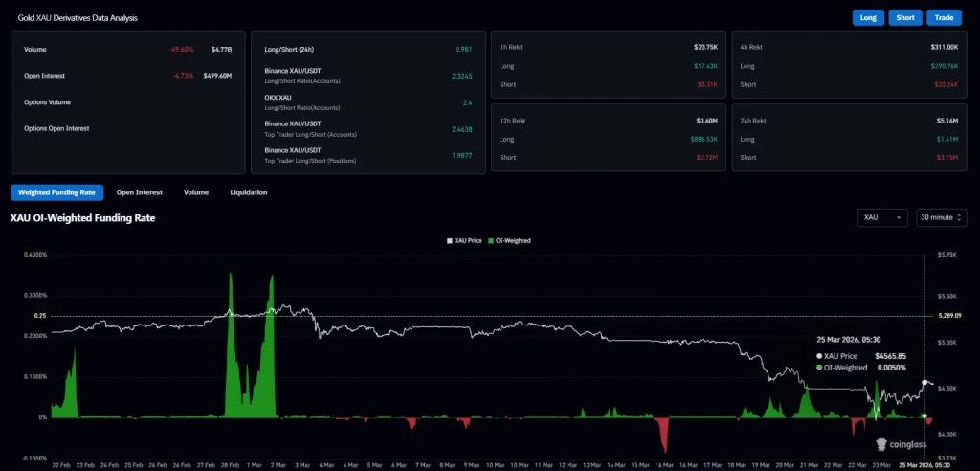Viewport: 980px width, 471px height.
Task: Click the 0.25 funding rate axis marker
Action: (x=40, y=316)
